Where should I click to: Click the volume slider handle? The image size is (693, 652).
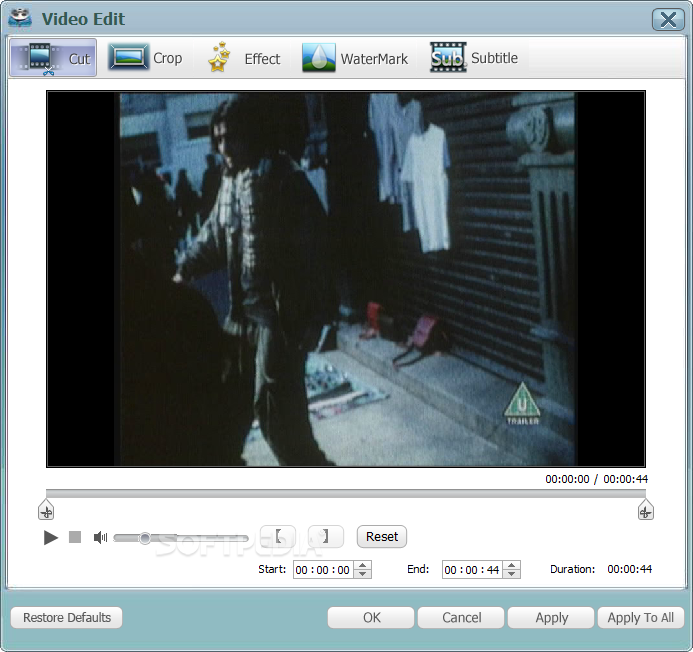click(145, 538)
